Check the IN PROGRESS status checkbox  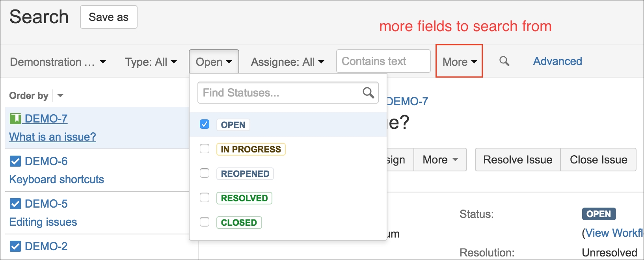point(205,149)
